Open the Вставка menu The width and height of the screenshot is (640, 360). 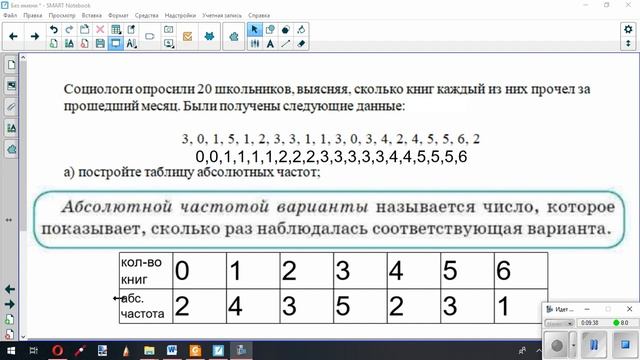coord(91,16)
